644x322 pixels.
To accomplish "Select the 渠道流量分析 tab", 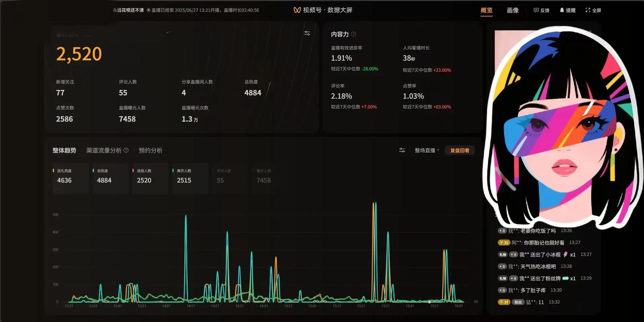I will (104, 150).
